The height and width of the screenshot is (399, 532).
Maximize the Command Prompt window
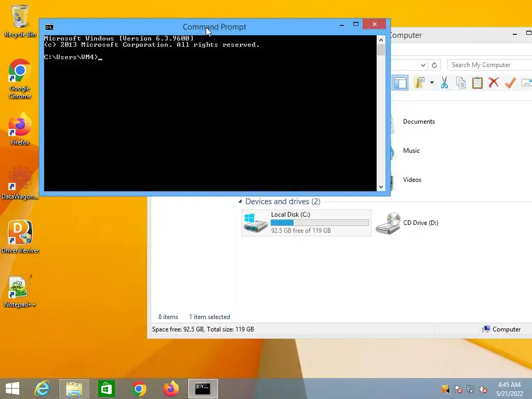point(355,24)
